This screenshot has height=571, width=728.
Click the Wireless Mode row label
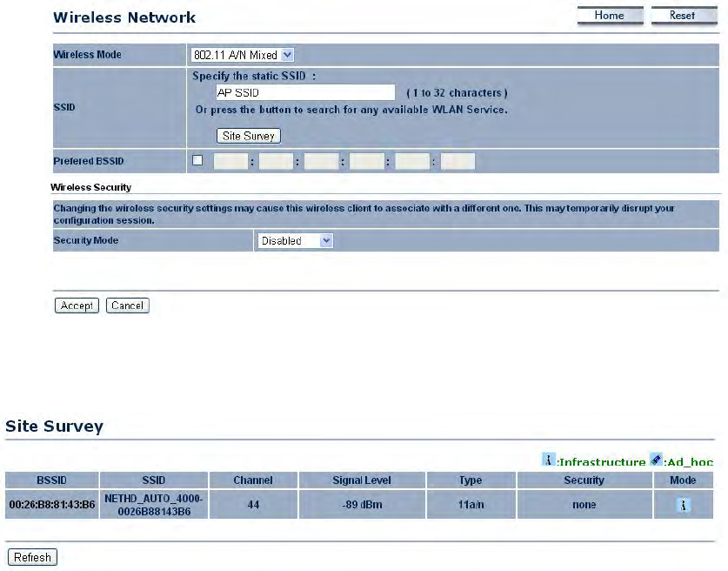pyautogui.click(x=87, y=54)
